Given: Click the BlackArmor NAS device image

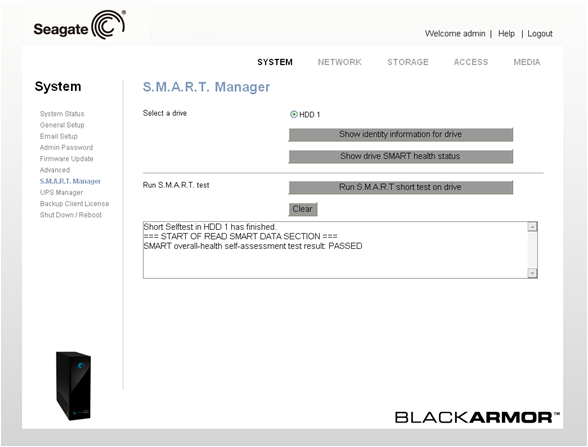Looking at the screenshot, I should tap(74, 386).
